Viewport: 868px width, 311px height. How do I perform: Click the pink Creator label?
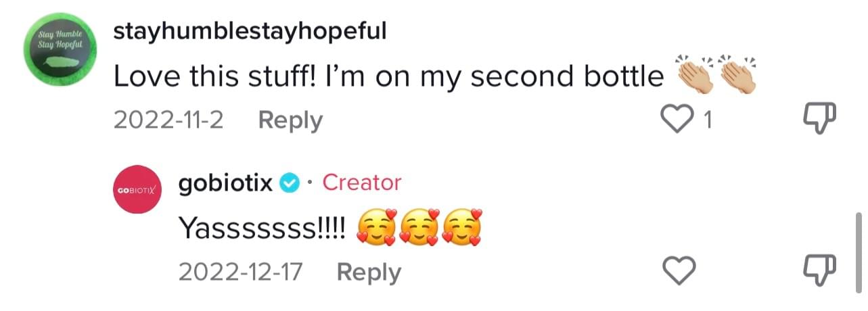click(362, 183)
